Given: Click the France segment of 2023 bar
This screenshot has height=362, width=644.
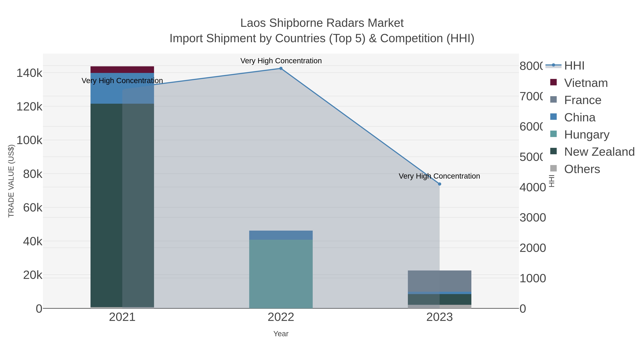Looking at the screenshot, I should pos(440,281).
